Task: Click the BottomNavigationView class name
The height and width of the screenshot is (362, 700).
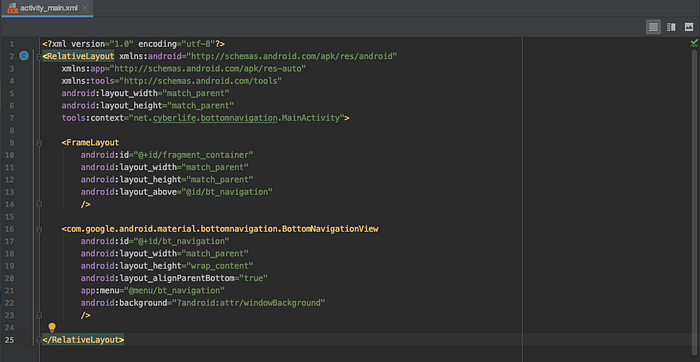Action: pyautogui.click(x=222, y=229)
